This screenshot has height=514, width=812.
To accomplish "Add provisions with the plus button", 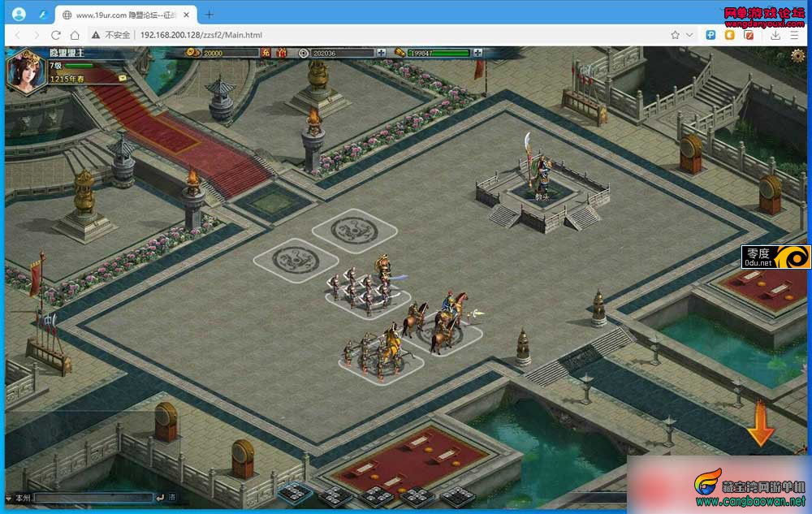I will click(x=477, y=53).
